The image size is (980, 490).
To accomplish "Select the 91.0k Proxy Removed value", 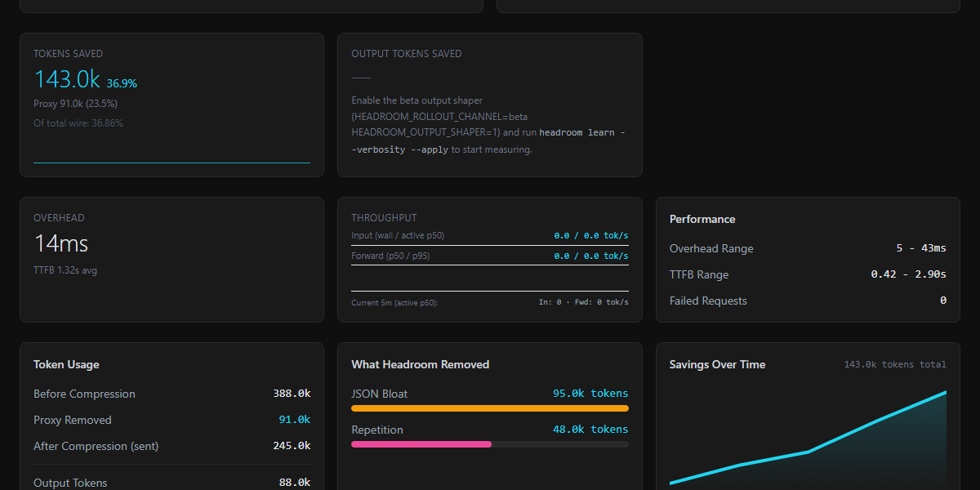I will click(295, 420).
